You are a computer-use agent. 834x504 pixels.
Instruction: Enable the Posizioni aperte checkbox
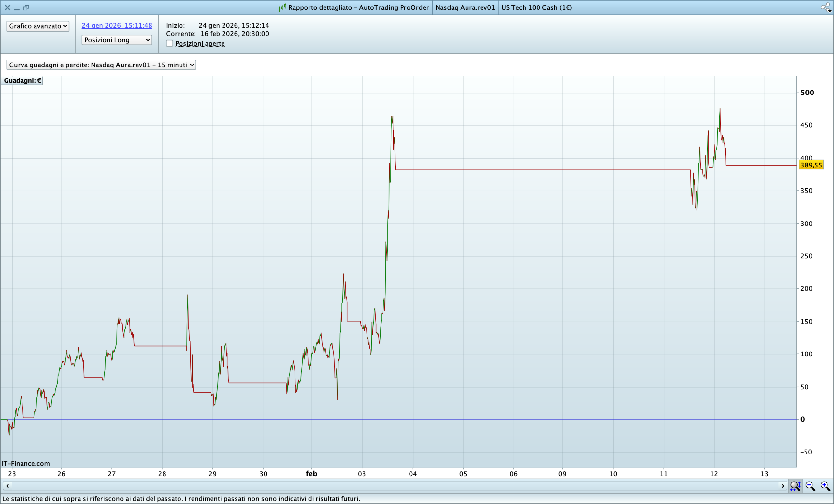(170, 43)
